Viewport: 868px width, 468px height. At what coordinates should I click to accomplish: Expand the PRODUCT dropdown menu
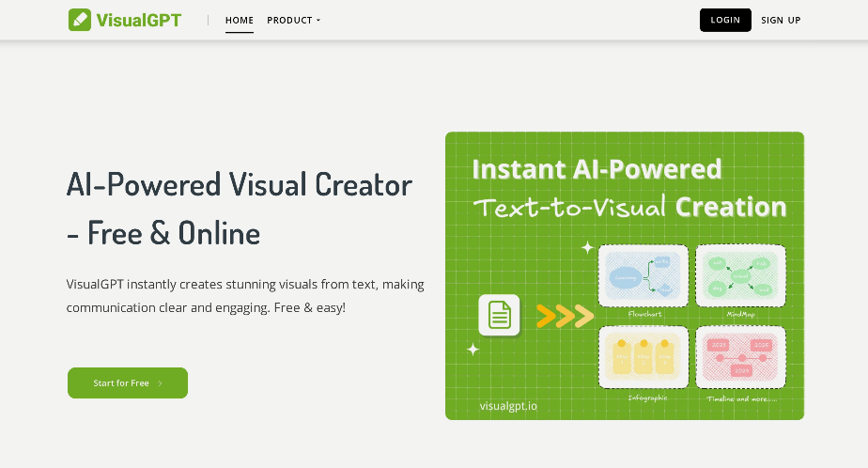293,20
